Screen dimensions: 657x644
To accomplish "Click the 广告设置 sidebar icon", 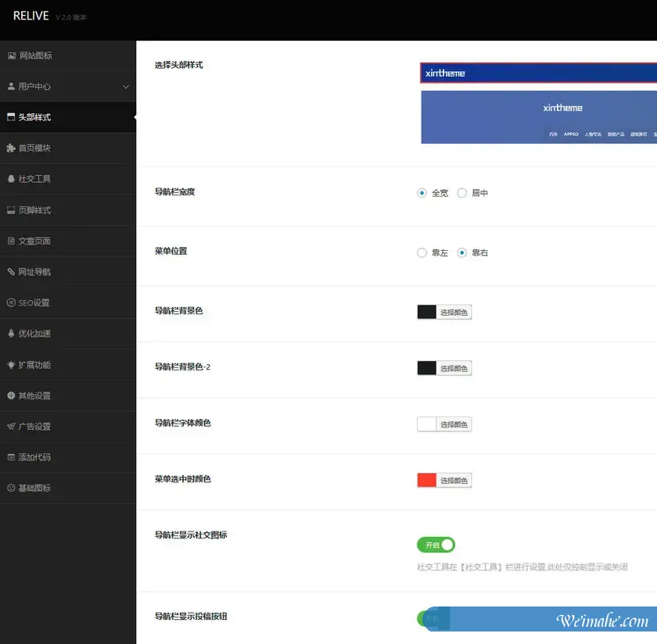I will coord(12,426).
